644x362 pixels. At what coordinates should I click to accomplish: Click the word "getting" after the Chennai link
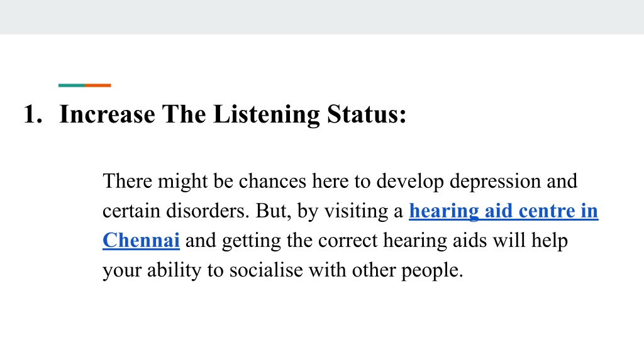coord(252,241)
